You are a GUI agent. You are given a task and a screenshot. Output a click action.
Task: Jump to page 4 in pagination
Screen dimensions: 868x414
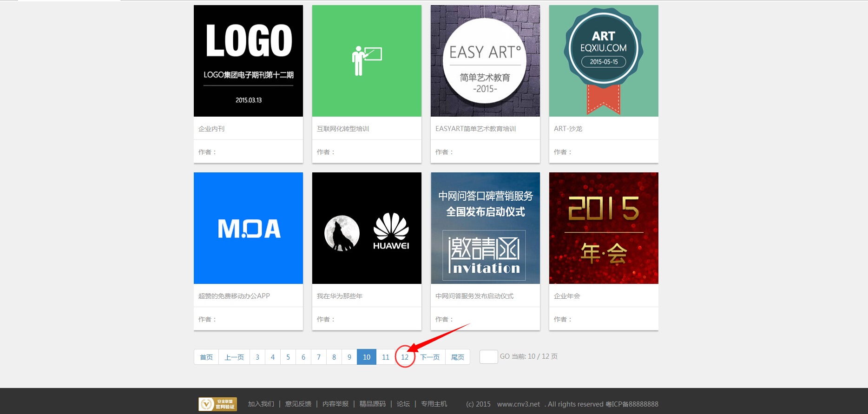[x=273, y=357]
